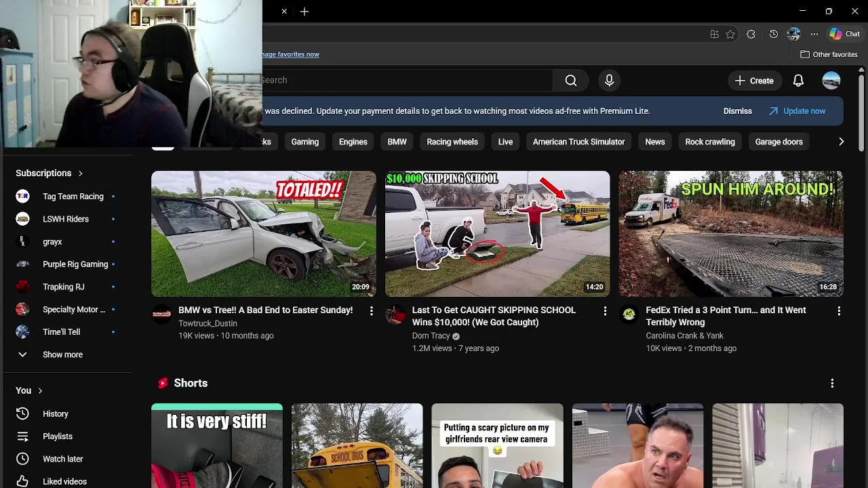Open browser settings ellipsis menu
This screenshot has width=868, height=488.
(x=814, y=34)
